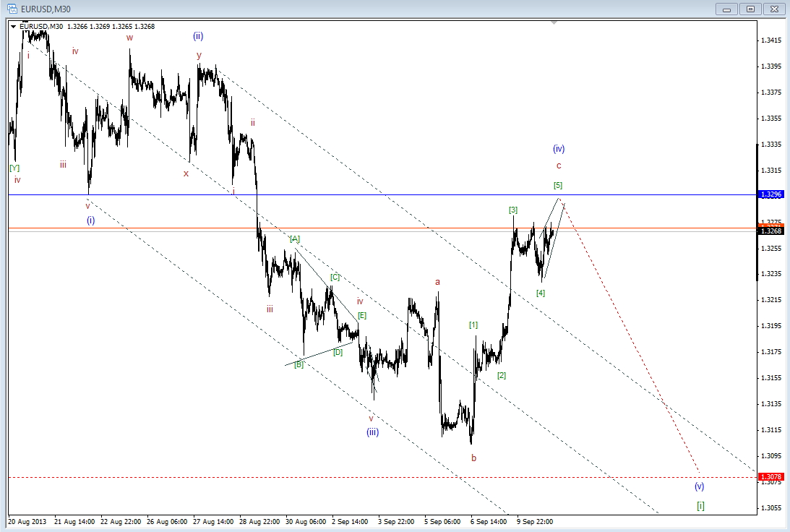Select the red dashed downward projection line
The width and height of the screenshot is (790, 532).
click(x=630, y=335)
